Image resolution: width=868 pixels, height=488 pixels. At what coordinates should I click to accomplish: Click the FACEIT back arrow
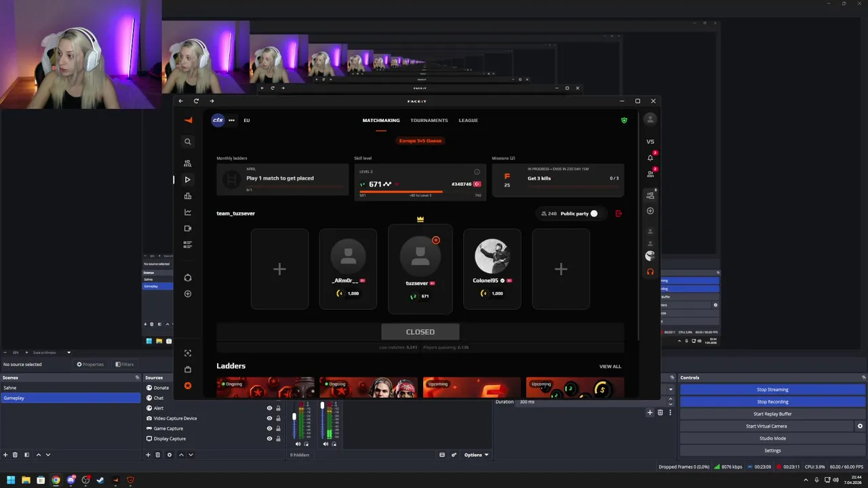tap(181, 101)
